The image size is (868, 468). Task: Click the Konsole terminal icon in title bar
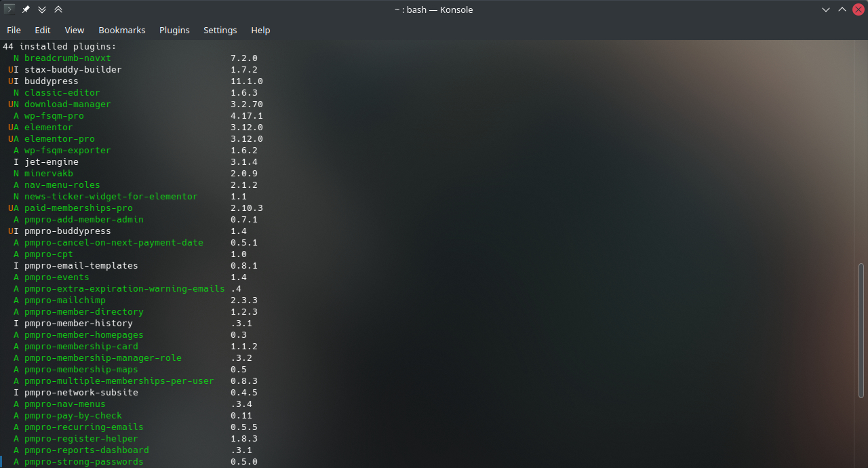[9, 9]
